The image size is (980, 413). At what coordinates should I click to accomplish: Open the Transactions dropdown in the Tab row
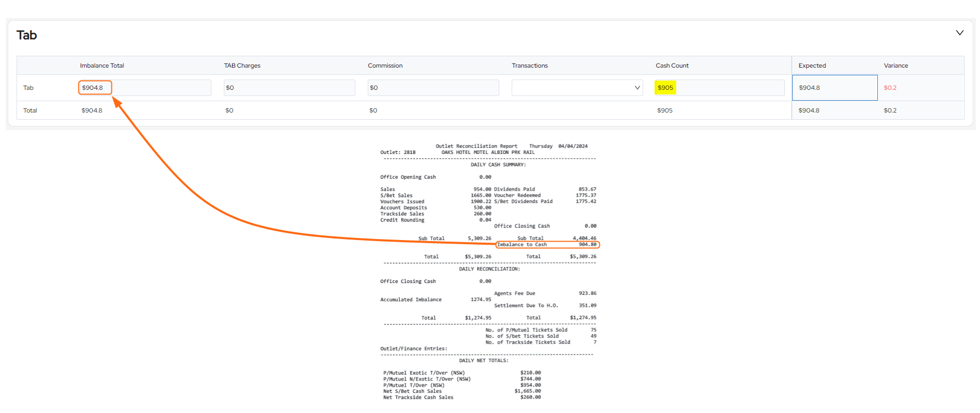click(x=577, y=88)
